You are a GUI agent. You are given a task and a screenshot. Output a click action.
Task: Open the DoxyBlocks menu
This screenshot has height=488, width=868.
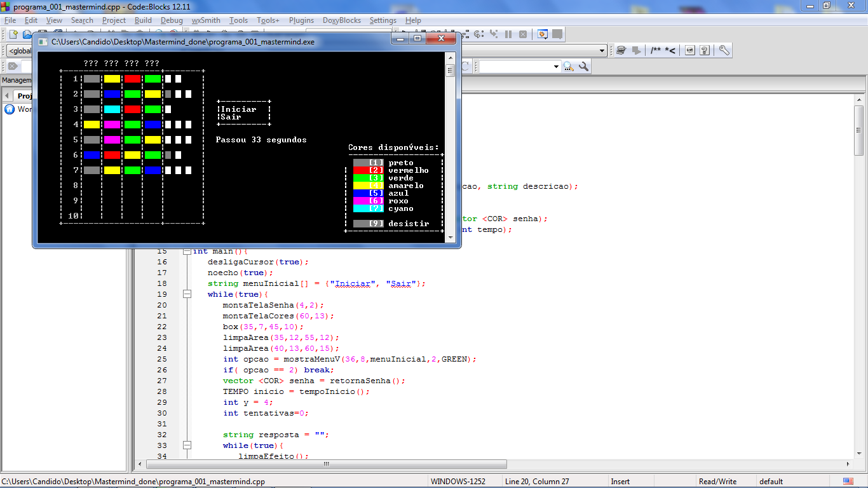pos(341,20)
